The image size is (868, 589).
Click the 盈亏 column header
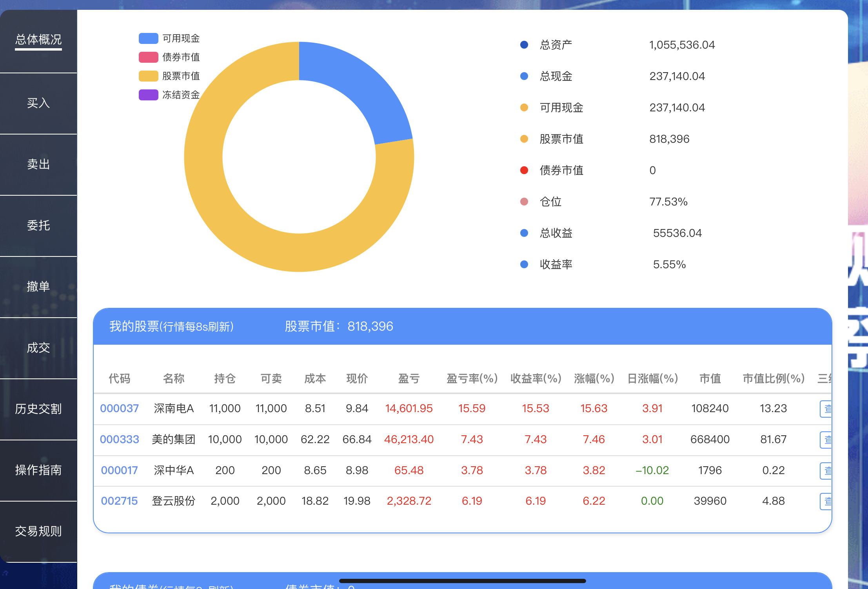point(409,379)
